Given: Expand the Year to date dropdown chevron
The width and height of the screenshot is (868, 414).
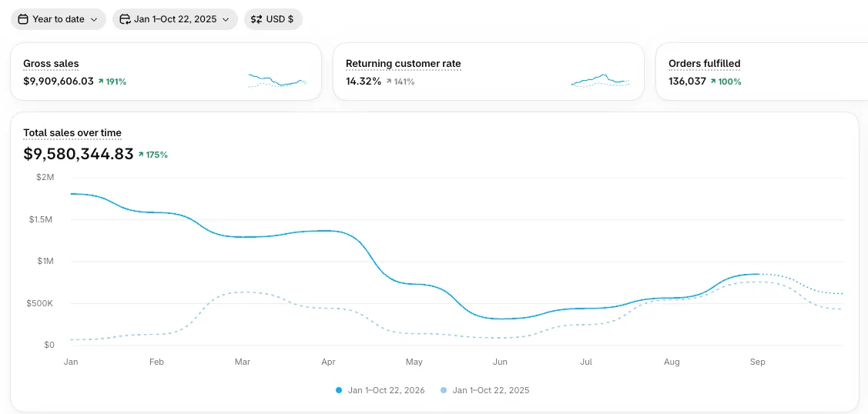Looking at the screenshot, I should point(94,19).
